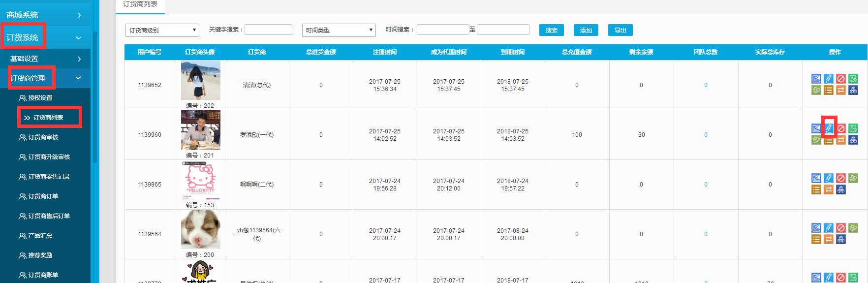Click user number 1139960 cell
Image resolution: width=868 pixels, height=283 pixels.
click(x=150, y=135)
